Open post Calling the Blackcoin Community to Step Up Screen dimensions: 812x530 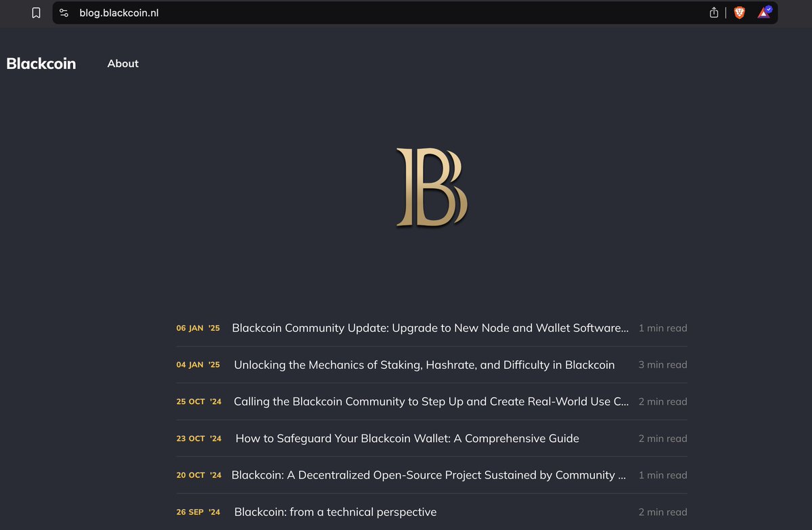coord(431,401)
